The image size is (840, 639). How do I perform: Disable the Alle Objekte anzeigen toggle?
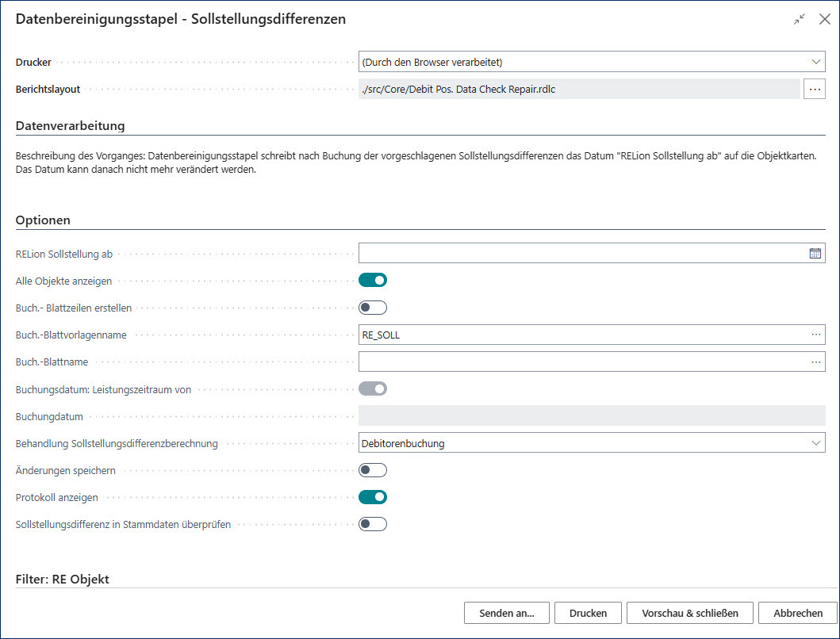pos(373,280)
